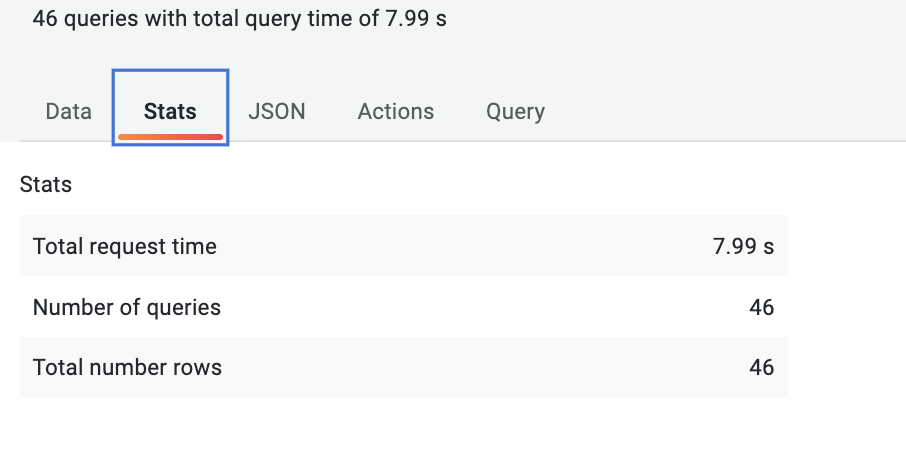Click the Stats section heading
The height and width of the screenshot is (450, 906).
point(46,184)
